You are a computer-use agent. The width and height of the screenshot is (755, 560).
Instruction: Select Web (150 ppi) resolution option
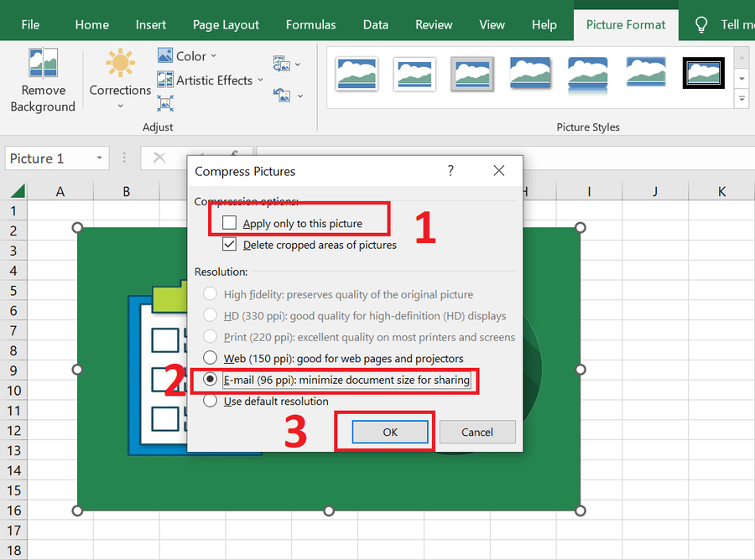pyautogui.click(x=210, y=358)
